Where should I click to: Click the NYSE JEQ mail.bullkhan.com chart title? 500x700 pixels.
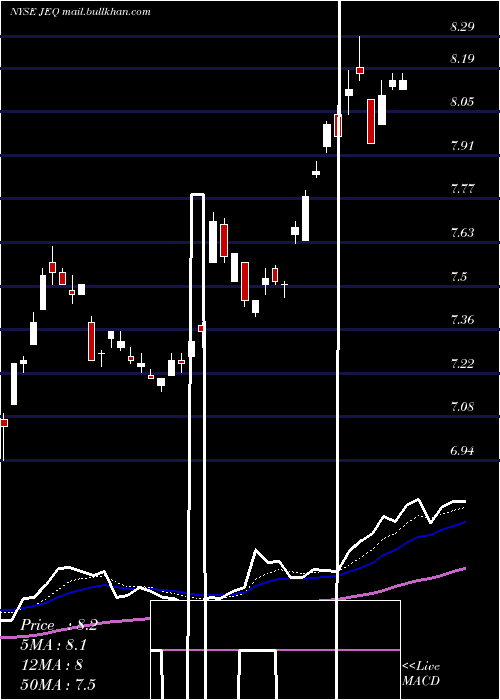[x=80, y=12]
